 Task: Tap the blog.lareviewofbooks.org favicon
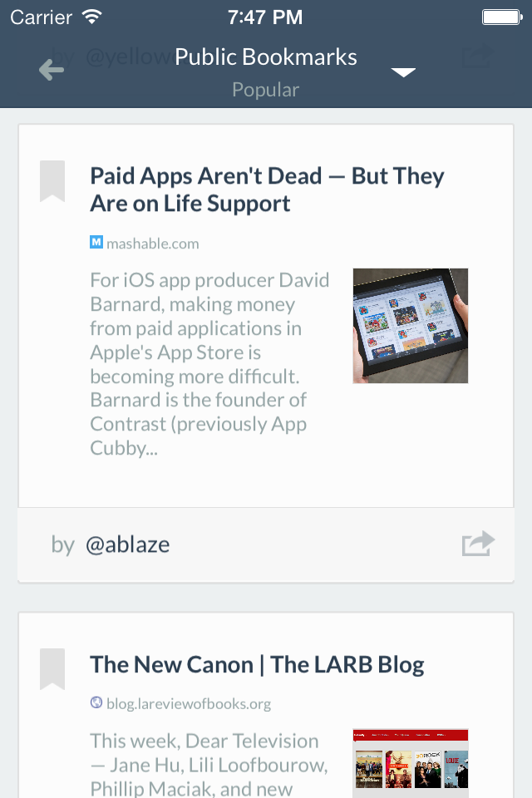(x=96, y=703)
